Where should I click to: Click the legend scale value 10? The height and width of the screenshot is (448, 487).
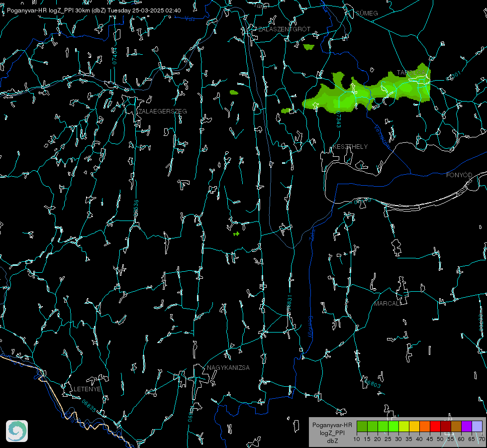[357, 439]
